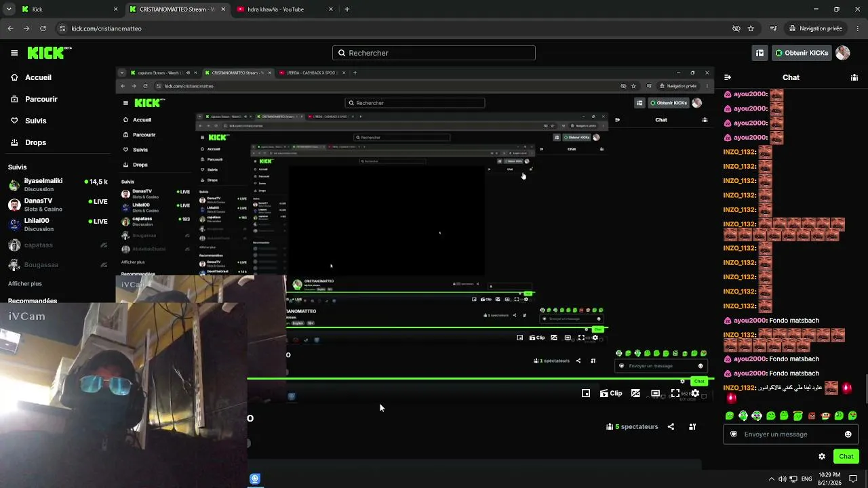The height and width of the screenshot is (488, 868).
Task: Expand Afficher plus under the followed channels
Action: pyautogui.click(x=25, y=284)
